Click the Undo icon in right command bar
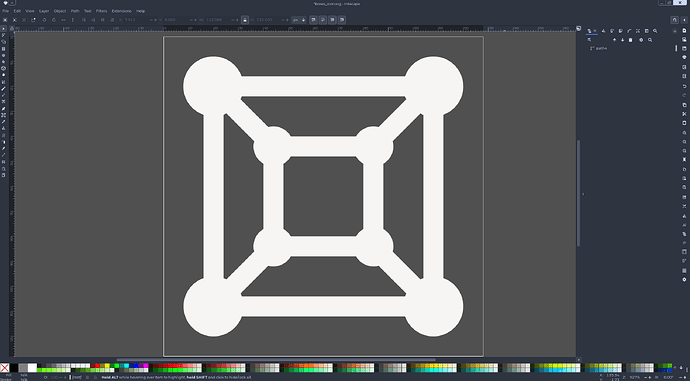Image resolution: width=690 pixels, height=381 pixels. [x=684, y=86]
